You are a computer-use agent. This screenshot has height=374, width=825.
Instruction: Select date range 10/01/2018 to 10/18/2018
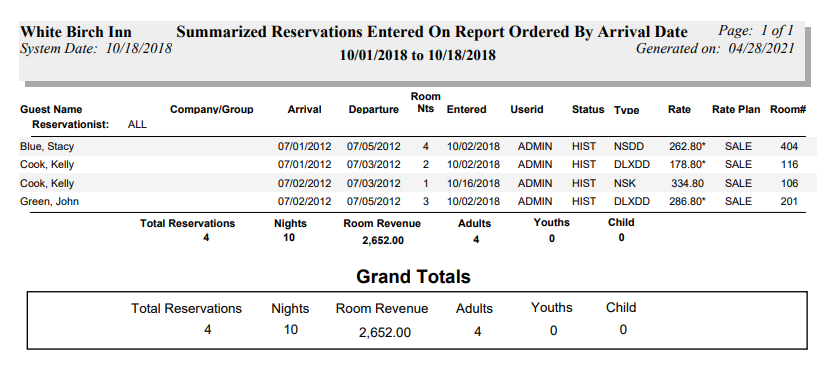point(417,55)
